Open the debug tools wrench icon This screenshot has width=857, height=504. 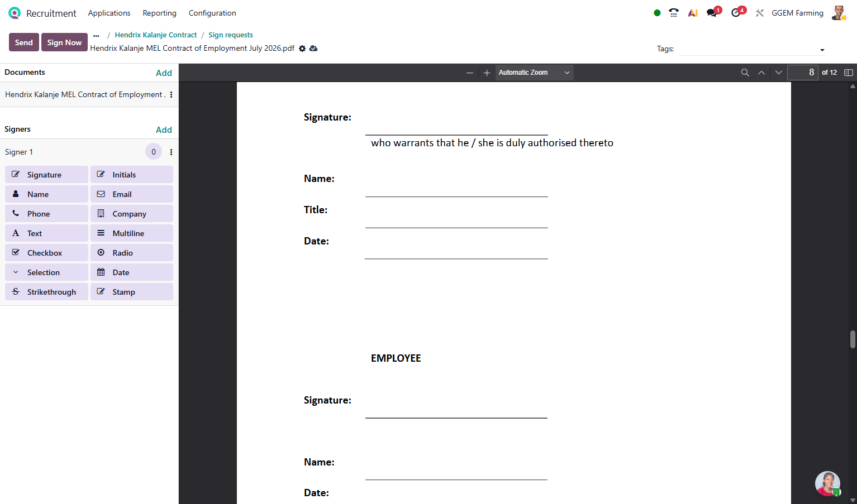click(x=760, y=13)
